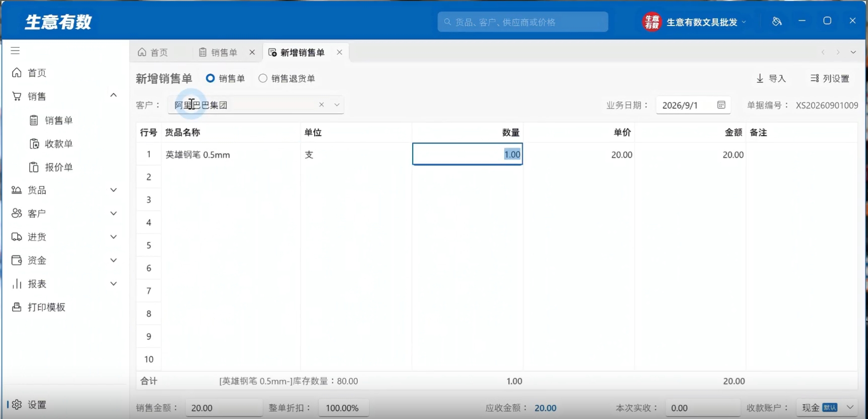Click the 整单折扣 100.00% field
This screenshot has height=419, width=868.
[344, 407]
